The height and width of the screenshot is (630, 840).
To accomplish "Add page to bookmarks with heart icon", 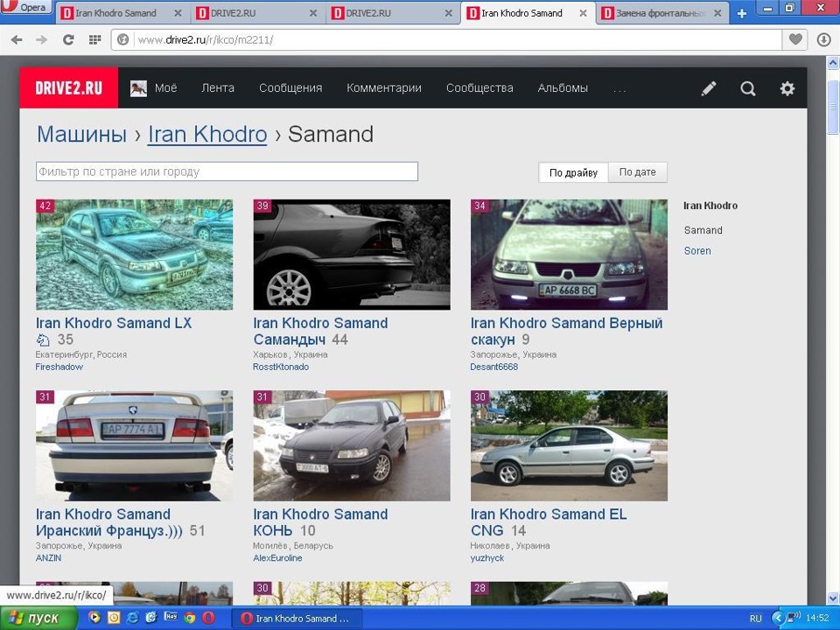I will [795, 39].
